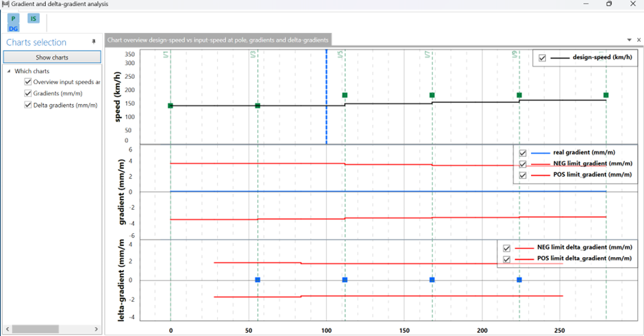
Task: Click the P toolbar icon
Action: pos(14,19)
